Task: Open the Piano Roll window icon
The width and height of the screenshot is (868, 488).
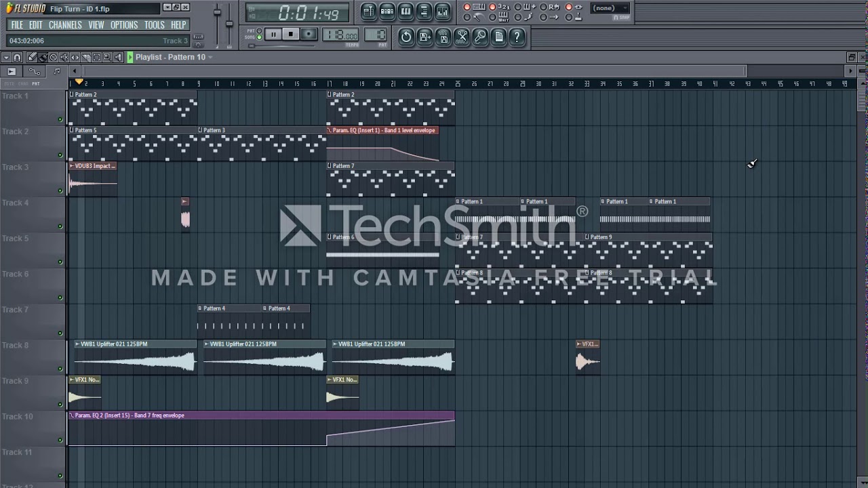Action: coord(406,12)
